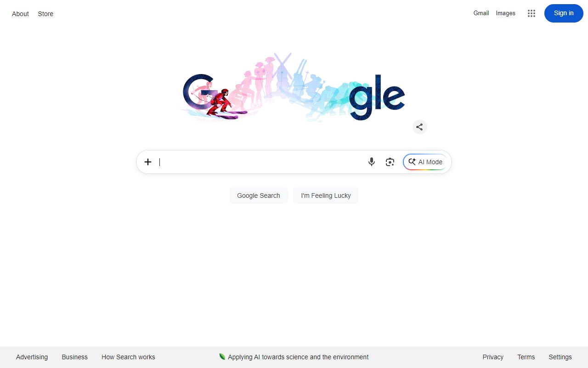Open Search by image camera icon
Screen dimensions: 588x368
390,162
